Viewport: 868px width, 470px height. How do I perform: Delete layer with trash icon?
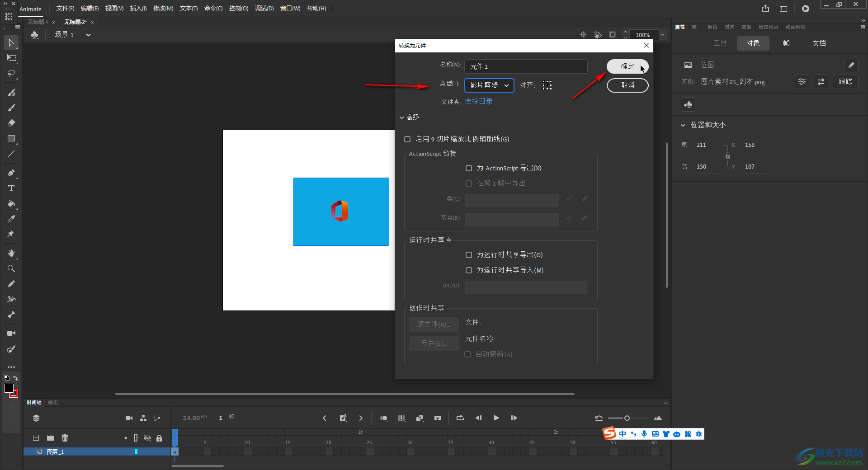pyautogui.click(x=65, y=437)
